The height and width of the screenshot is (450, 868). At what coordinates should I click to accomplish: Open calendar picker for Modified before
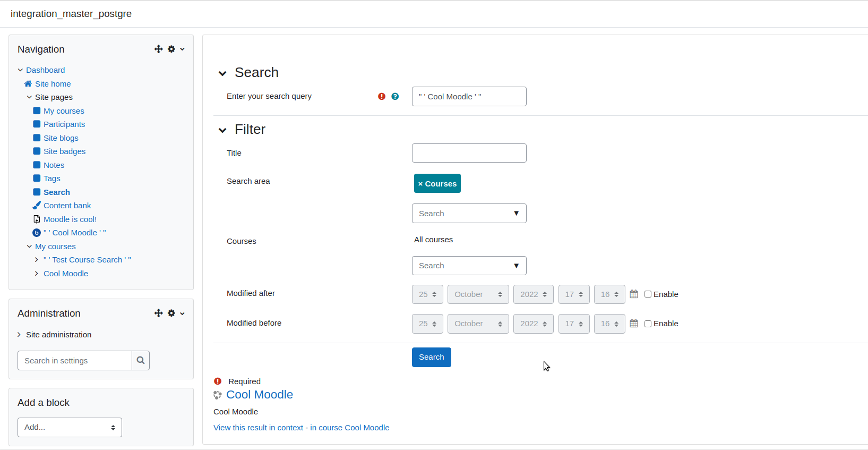point(634,323)
